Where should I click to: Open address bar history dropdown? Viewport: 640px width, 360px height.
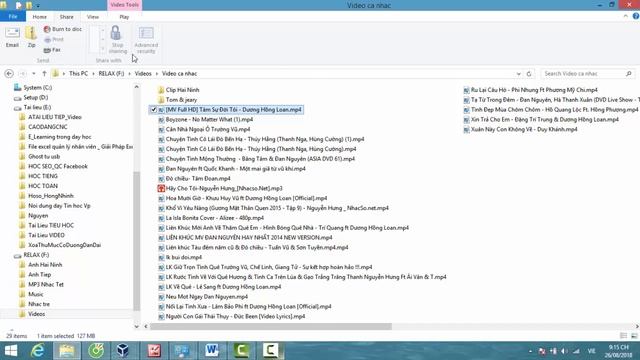[x=518, y=73]
